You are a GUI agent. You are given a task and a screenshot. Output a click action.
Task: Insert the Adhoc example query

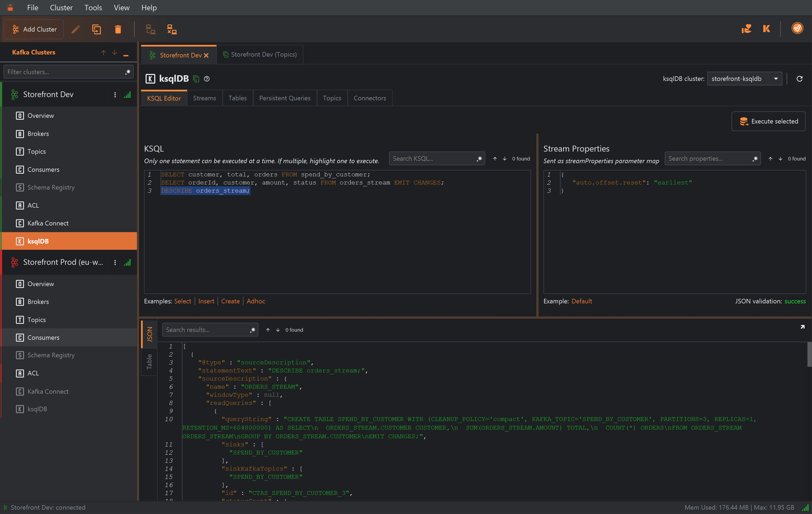pos(256,301)
